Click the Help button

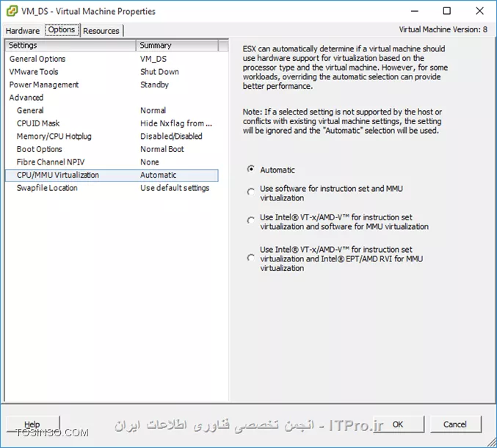32,424
